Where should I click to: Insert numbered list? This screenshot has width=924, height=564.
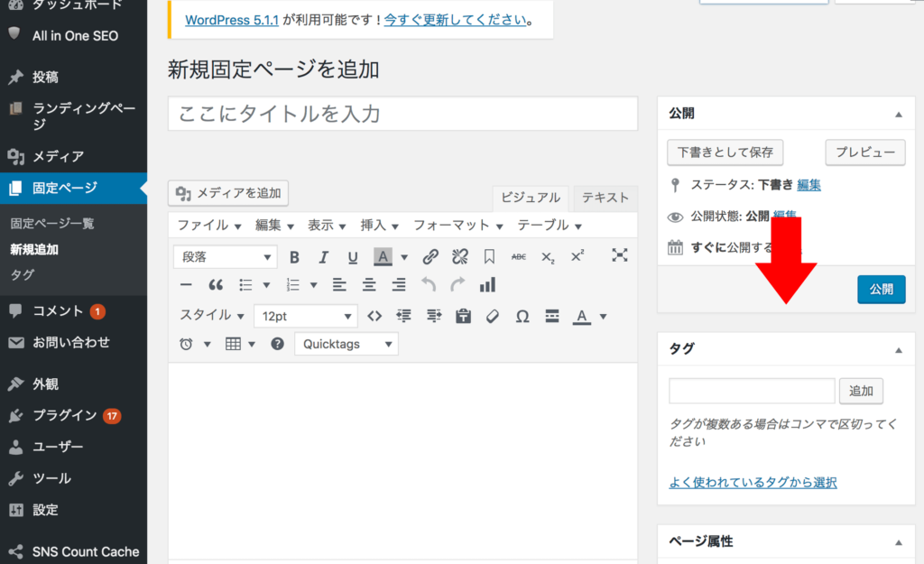point(293,285)
